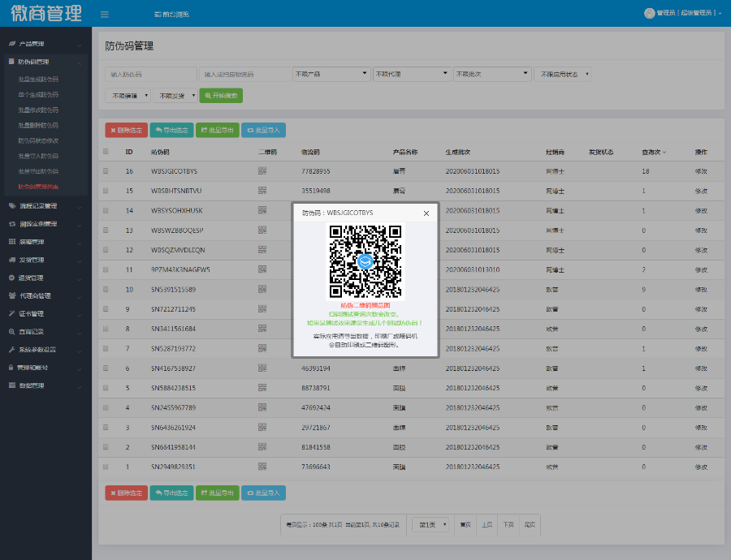
Task: Click 产品管理 leaf icon in sidebar
Action: coord(12,44)
